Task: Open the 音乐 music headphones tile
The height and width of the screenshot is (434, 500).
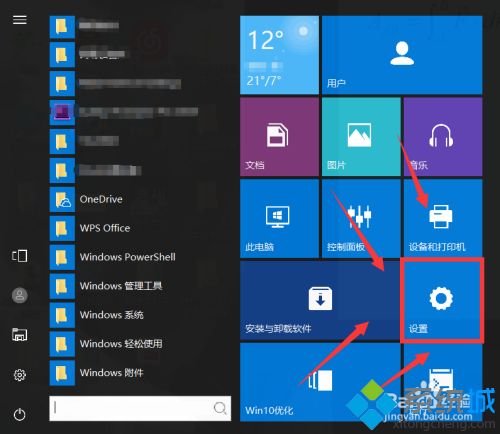Action: click(443, 137)
